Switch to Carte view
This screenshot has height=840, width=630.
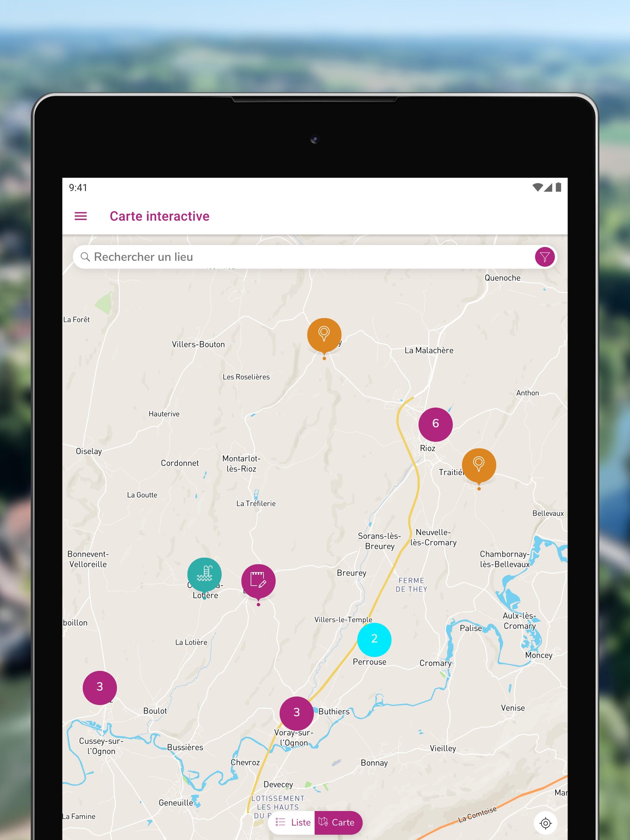pyautogui.click(x=339, y=822)
